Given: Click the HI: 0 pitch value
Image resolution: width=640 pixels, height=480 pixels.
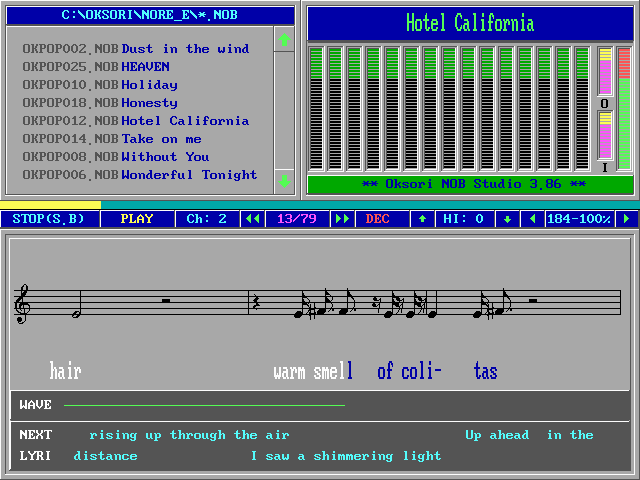Looking at the screenshot, I should (x=464, y=219).
